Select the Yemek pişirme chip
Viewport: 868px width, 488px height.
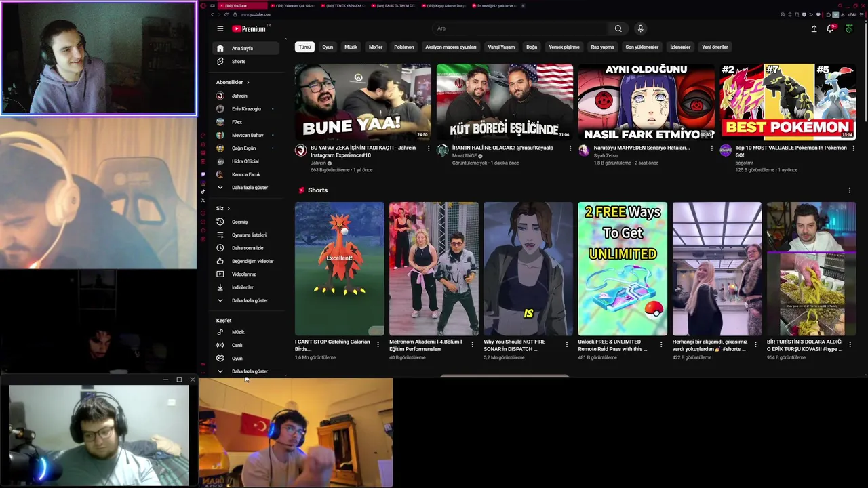(564, 47)
